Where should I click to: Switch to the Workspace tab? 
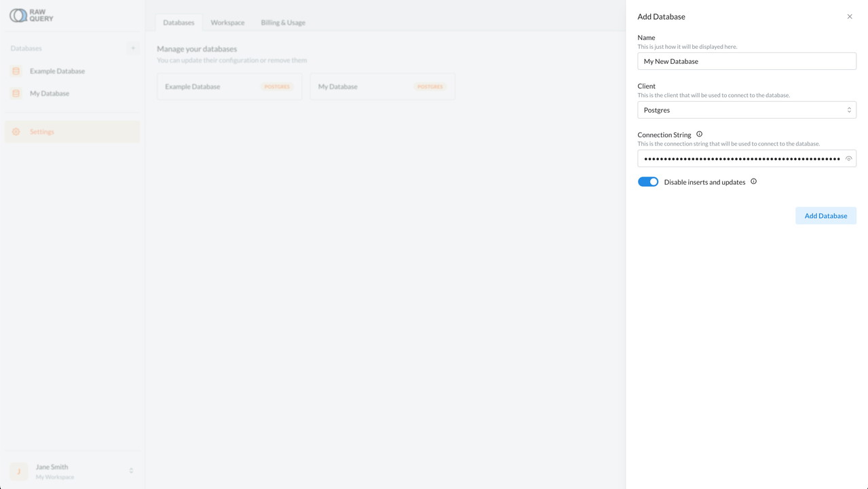click(x=227, y=22)
